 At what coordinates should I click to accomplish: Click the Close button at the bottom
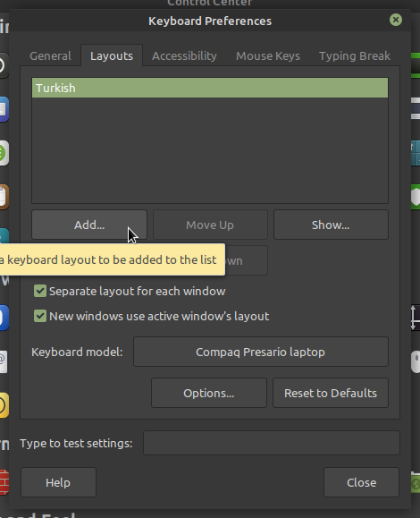[x=361, y=482]
